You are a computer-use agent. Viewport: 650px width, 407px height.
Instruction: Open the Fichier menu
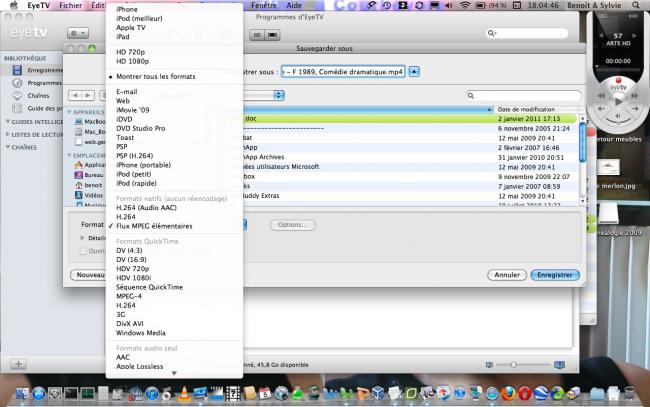[70, 5]
